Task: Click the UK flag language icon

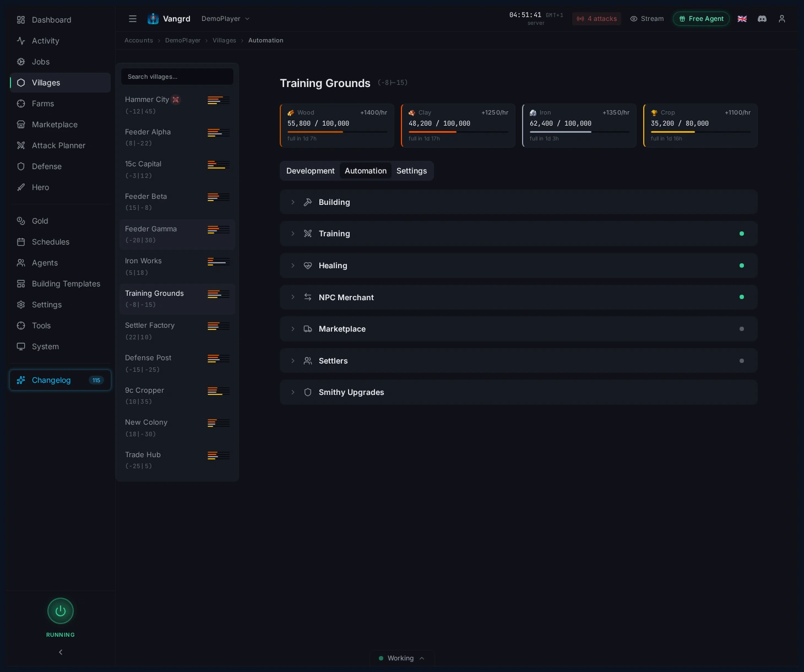Action: tap(742, 19)
